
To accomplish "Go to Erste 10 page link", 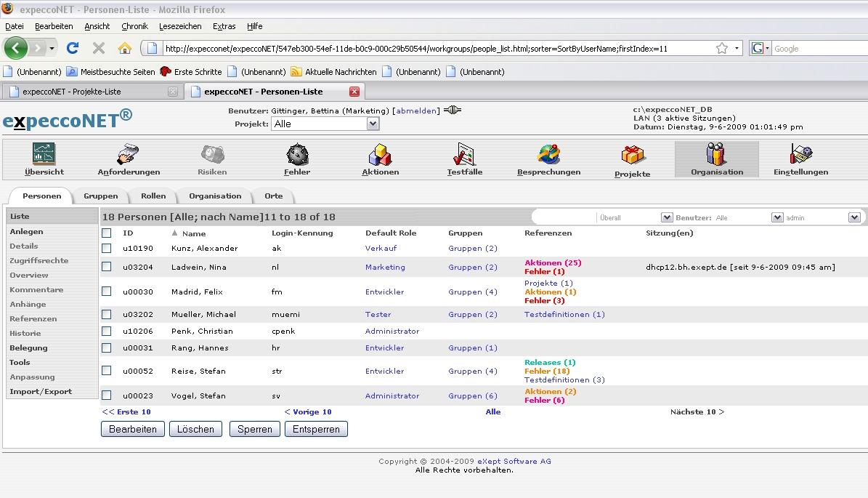I will pyautogui.click(x=126, y=411).
